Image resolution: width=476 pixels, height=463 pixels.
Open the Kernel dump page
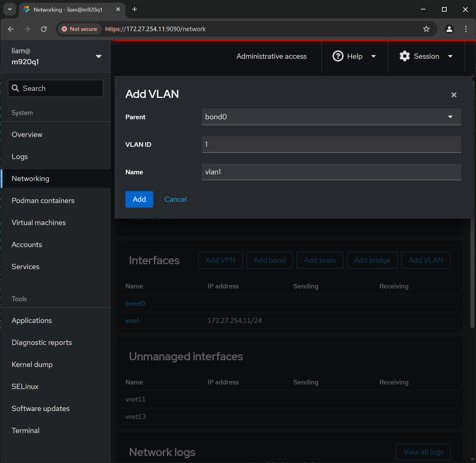56,365
